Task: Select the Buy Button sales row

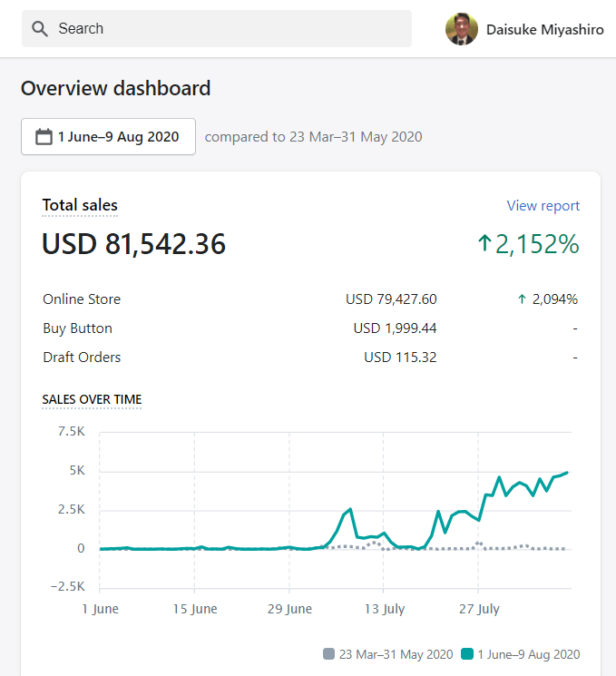Action: [77, 328]
